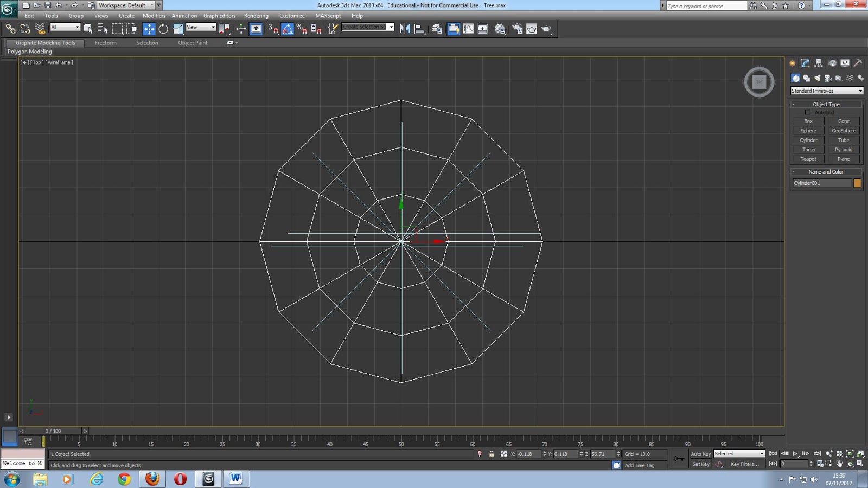Switch to the Modify panel
Screen dimensions: 868x488
pos(805,63)
